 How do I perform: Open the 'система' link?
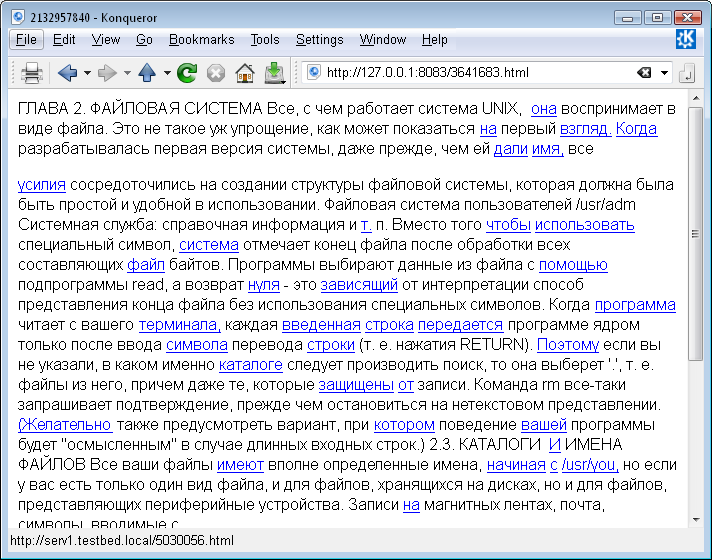[209, 245]
